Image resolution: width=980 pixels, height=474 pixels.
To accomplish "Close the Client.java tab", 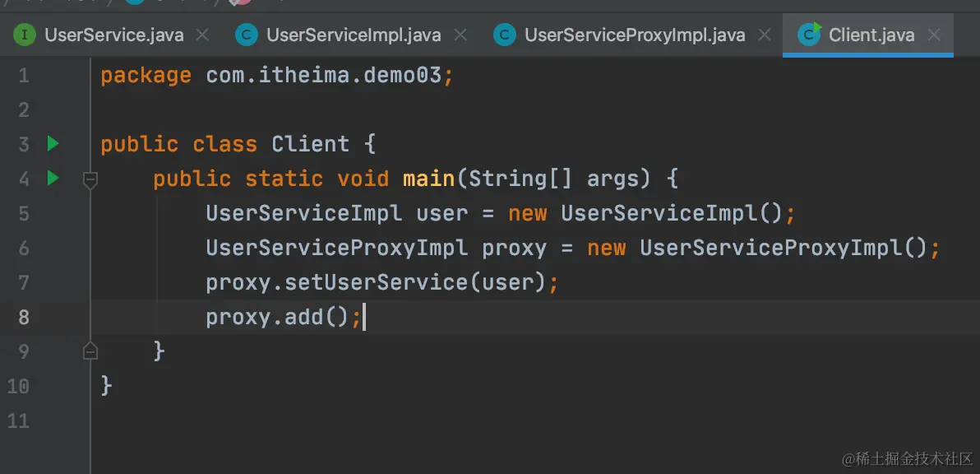I will pos(934,35).
